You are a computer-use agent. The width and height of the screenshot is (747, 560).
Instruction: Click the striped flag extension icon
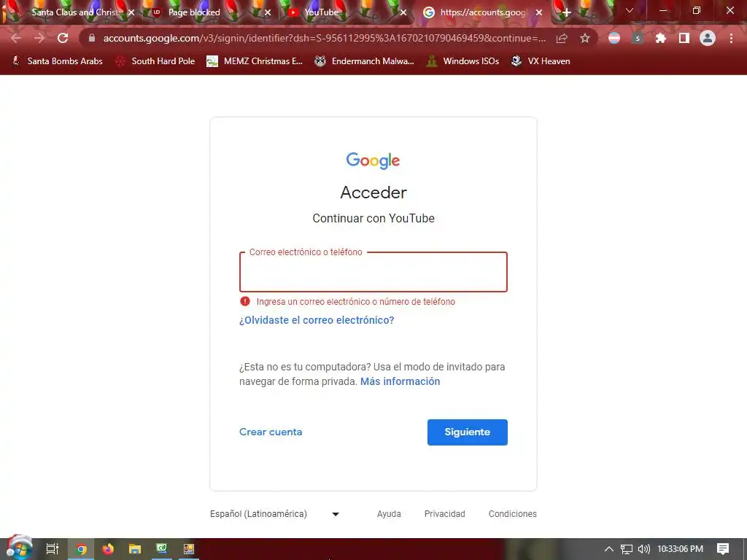614,38
